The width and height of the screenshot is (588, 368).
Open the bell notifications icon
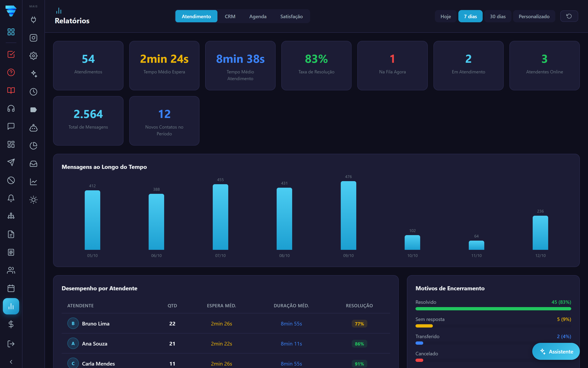tap(11, 198)
